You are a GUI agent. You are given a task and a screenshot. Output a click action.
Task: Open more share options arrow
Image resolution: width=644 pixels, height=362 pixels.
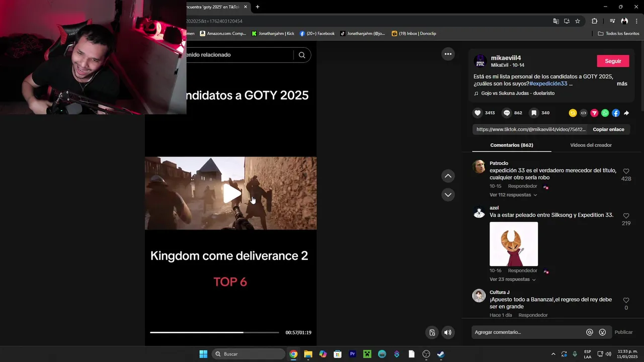[626, 113]
